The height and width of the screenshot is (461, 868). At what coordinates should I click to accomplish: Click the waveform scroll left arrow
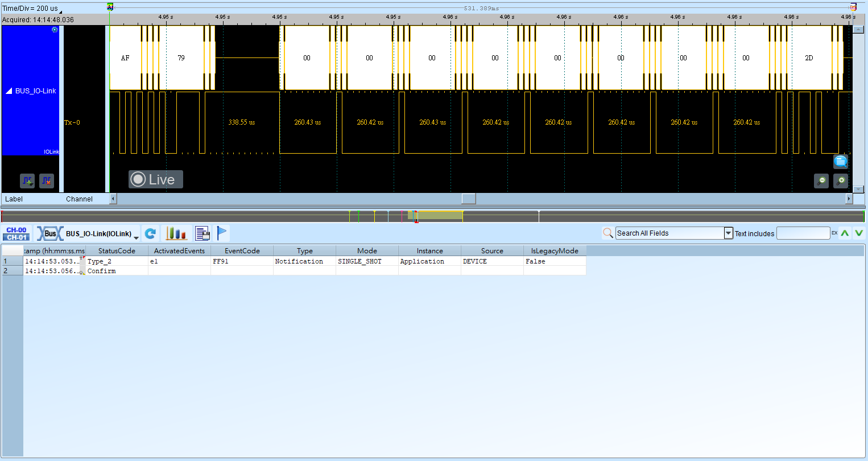pos(113,199)
